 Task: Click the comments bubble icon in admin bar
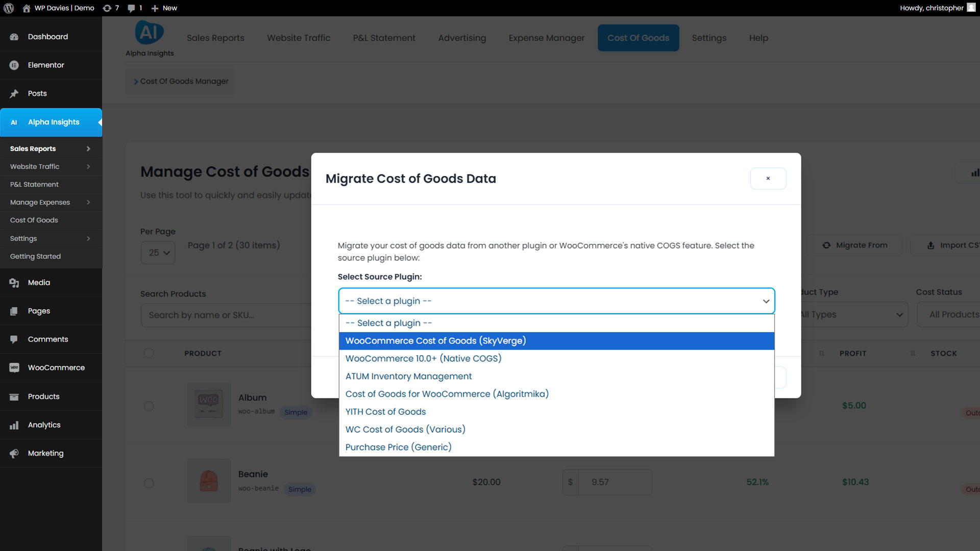pyautogui.click(x=132, y=8)
